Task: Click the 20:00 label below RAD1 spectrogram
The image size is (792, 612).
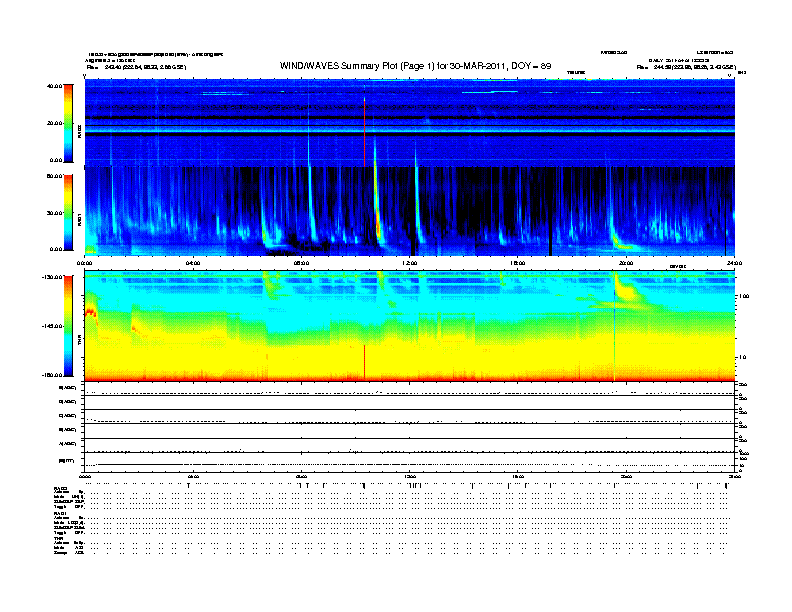Action: tap(626, 263)
